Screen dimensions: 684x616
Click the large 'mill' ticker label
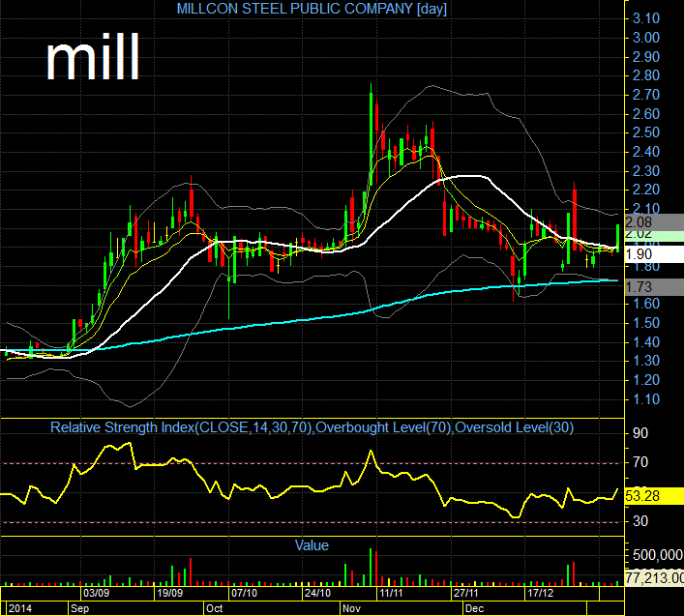click(93, 57)
